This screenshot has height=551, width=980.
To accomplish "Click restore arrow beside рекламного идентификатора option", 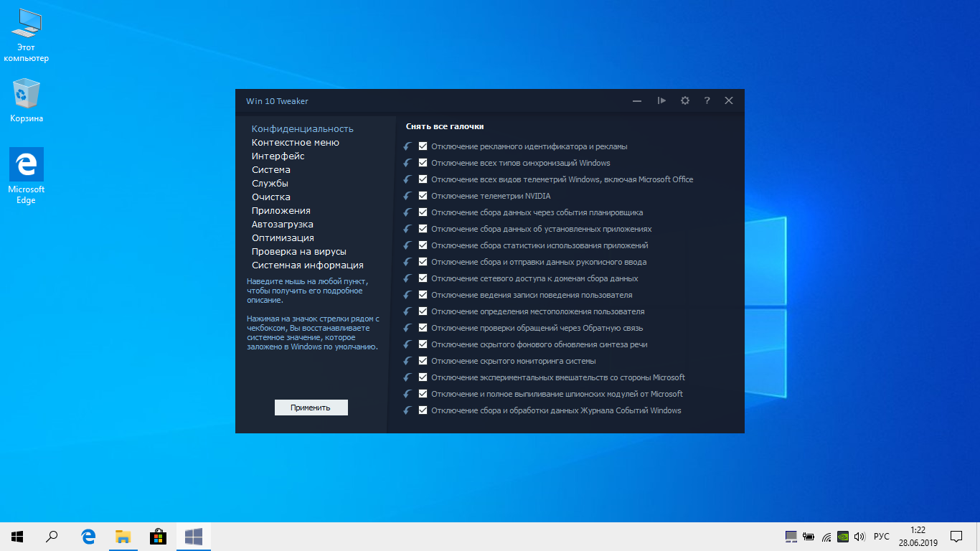I will tap(407, 146).
